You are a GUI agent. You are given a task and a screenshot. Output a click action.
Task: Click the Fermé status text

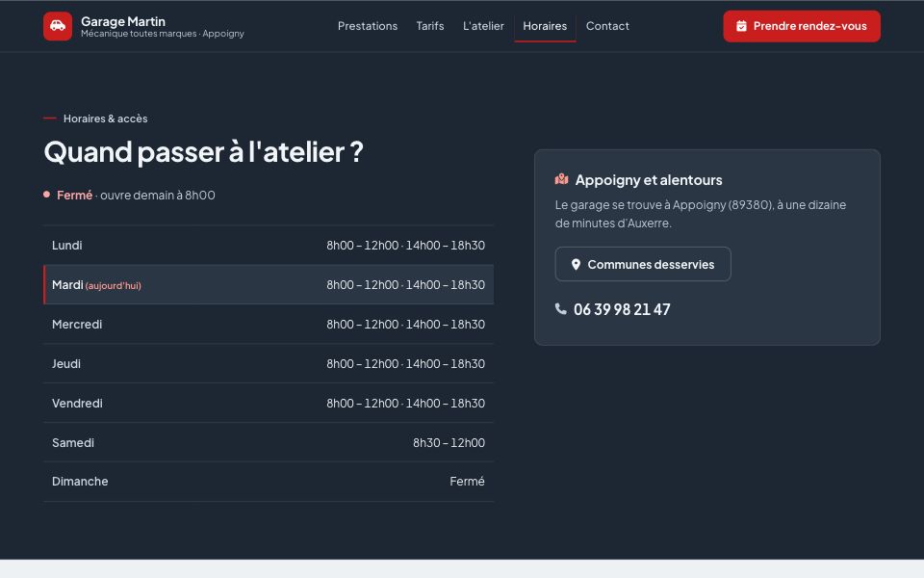[74, 196]
